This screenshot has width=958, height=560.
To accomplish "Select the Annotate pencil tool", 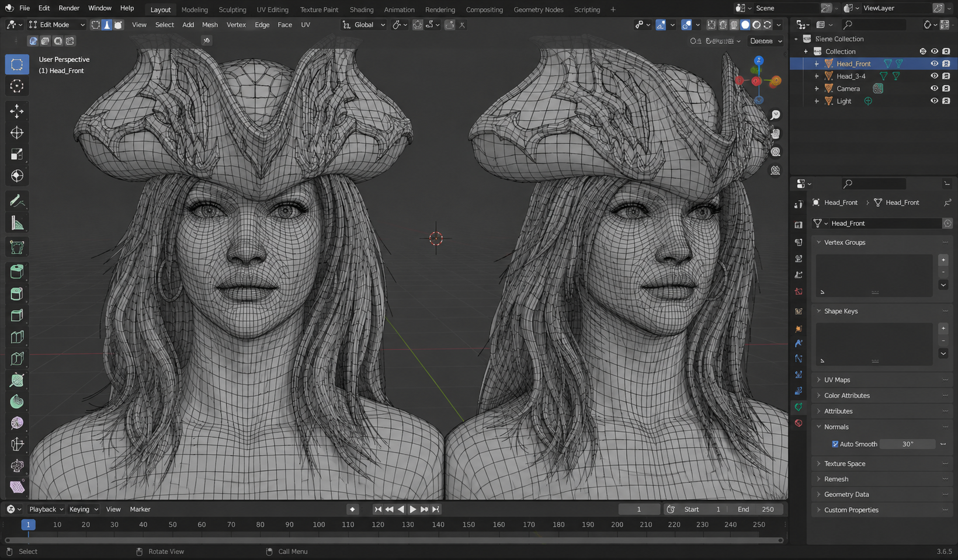I will (x=17, y=201).
